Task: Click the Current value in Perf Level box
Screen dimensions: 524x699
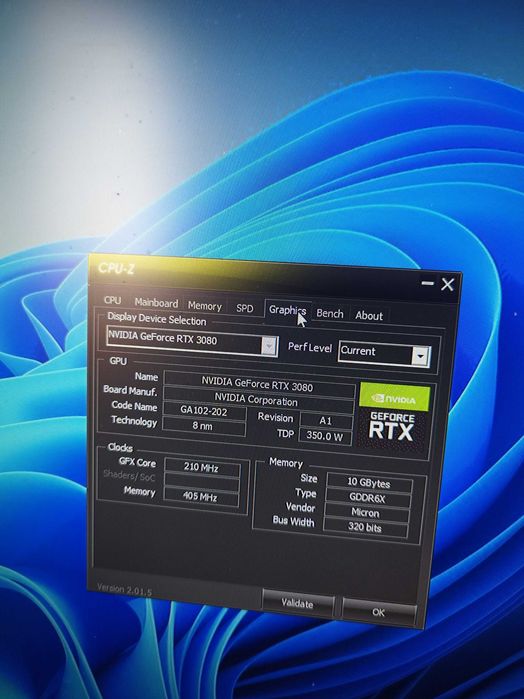Action: point(358,351)
